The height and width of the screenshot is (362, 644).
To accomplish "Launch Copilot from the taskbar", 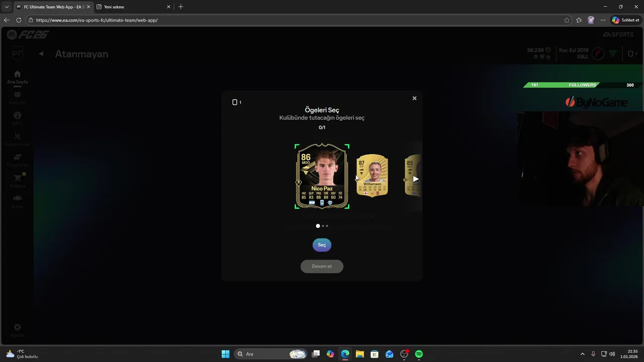I will [x=330, y=354].
